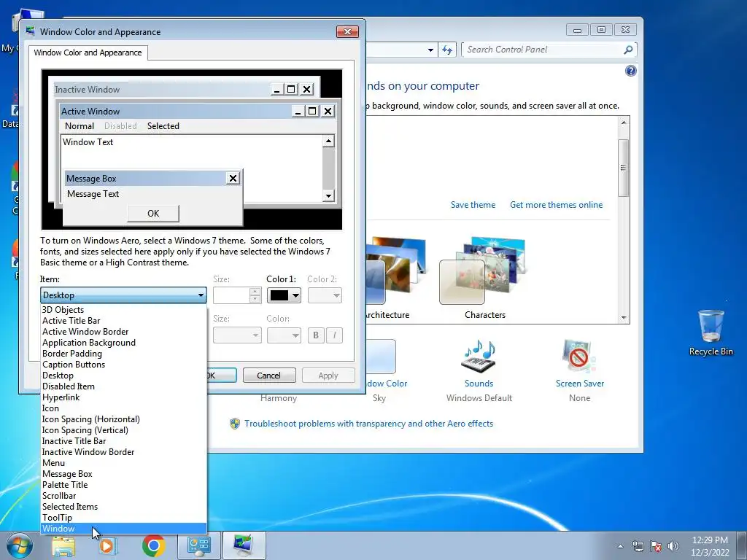Screen dimensions: 747x560
Task: Click the themes list scrollbar thumb
Action: (623, 168)
